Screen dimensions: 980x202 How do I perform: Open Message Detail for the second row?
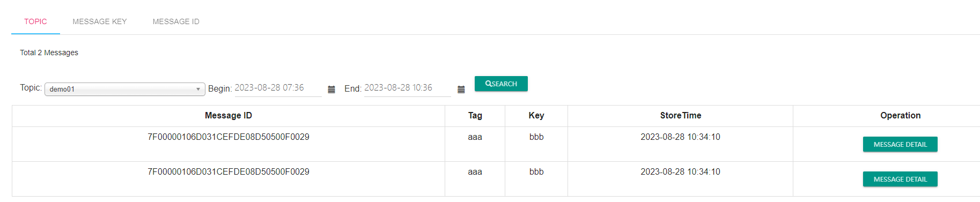(x=900, y=179)
